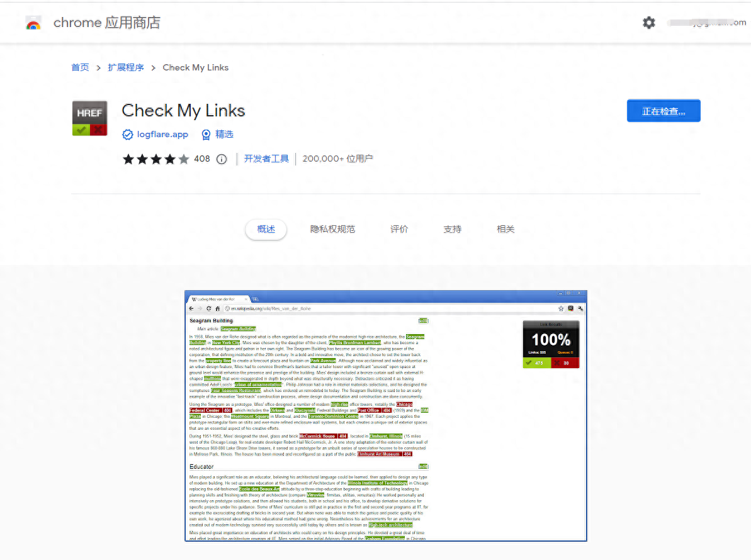Open the settings gear icon

click(x=648, y=23)
